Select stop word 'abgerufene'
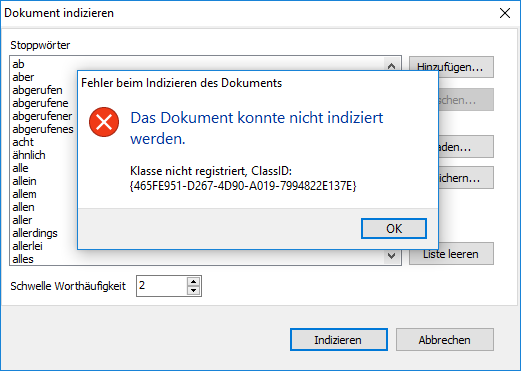 click(40, 103)
